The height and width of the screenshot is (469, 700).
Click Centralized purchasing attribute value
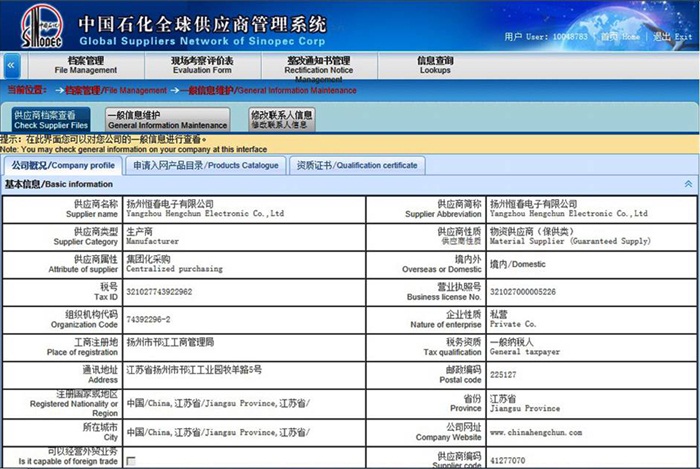174,264
